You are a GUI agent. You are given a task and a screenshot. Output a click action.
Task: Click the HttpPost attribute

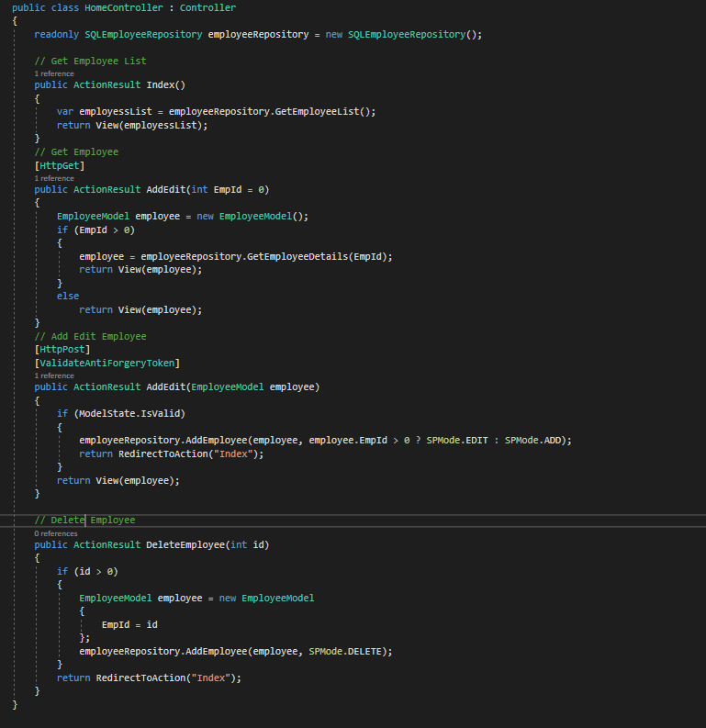coord(62,349)
